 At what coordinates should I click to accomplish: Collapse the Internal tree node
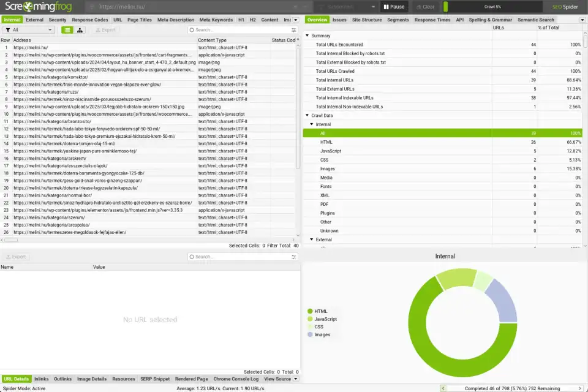point(312,124)
